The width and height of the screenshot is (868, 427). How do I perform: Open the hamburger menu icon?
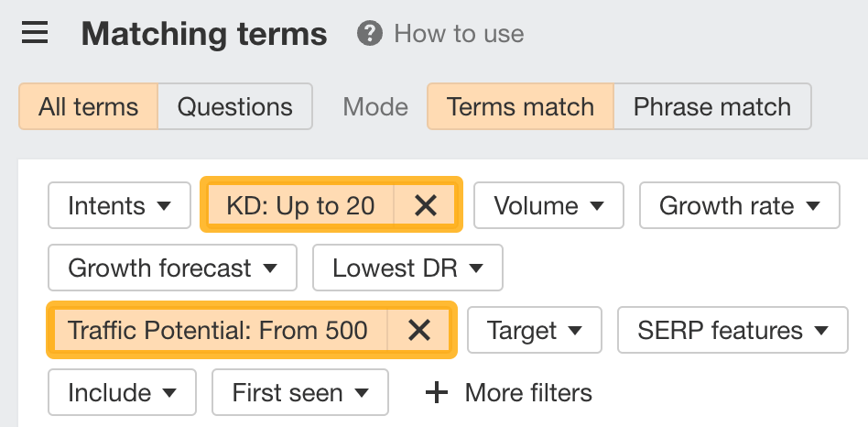pyautogui.click(x=35, y=34)
